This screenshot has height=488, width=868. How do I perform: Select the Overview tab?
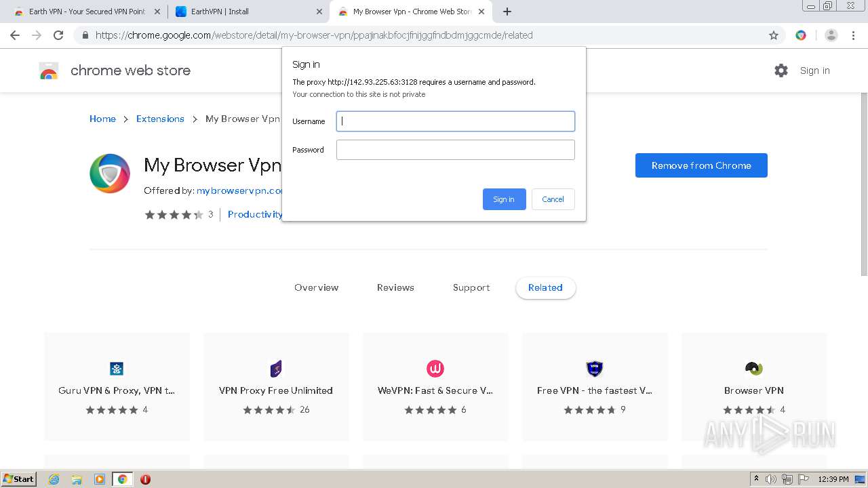click(317, 287)
